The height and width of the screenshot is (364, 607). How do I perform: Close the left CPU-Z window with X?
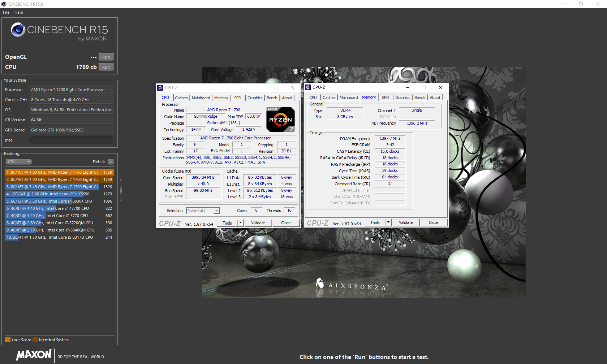tap(293, 88)
